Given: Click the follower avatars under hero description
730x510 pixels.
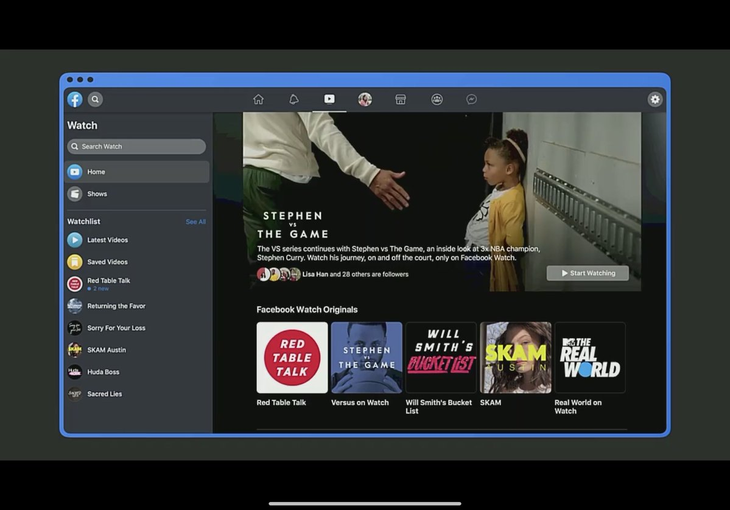Looking at the screenshot, I should (279, 274).
